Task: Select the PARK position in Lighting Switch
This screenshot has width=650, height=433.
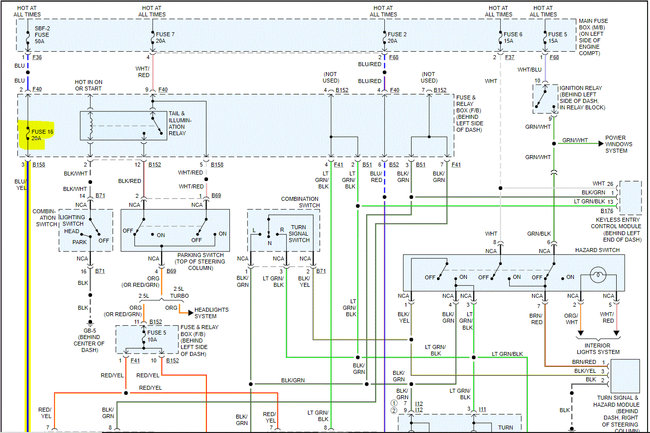Action: pyautogui.click(x=80, y=242)
